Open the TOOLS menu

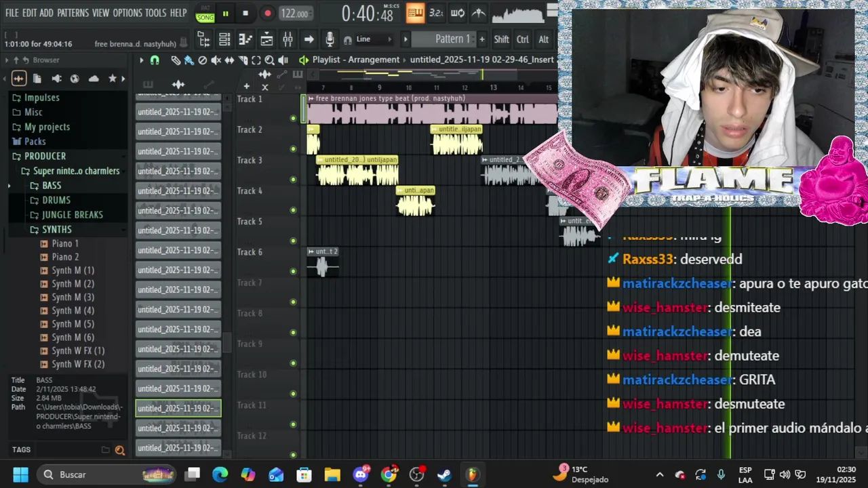point(155,13)
